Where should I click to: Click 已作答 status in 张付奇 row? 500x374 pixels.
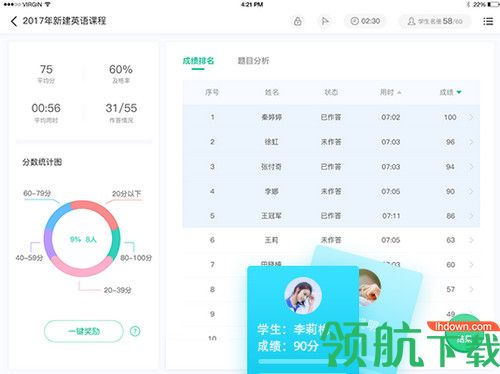(331, 167)
